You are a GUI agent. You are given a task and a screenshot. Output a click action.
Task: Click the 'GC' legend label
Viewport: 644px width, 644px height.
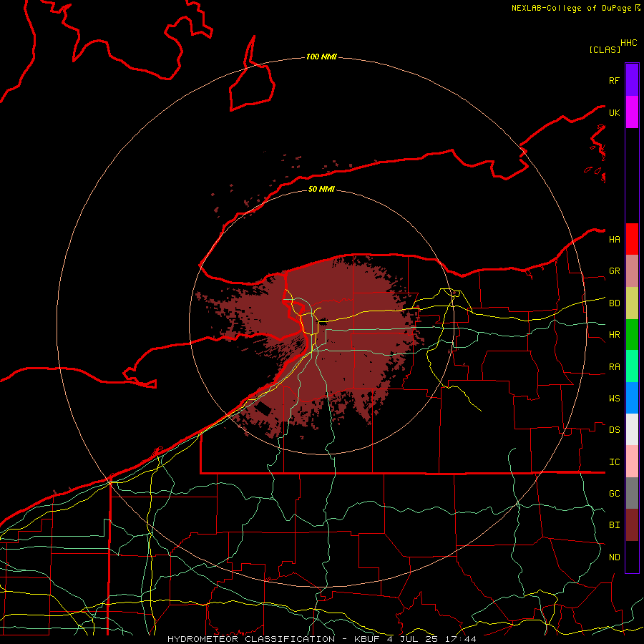point(614,494)
